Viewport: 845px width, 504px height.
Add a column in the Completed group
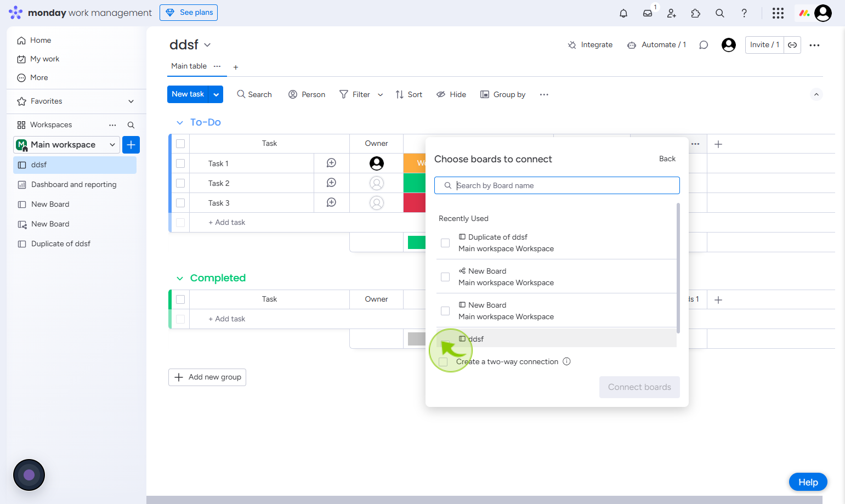(x=718, y=300)
